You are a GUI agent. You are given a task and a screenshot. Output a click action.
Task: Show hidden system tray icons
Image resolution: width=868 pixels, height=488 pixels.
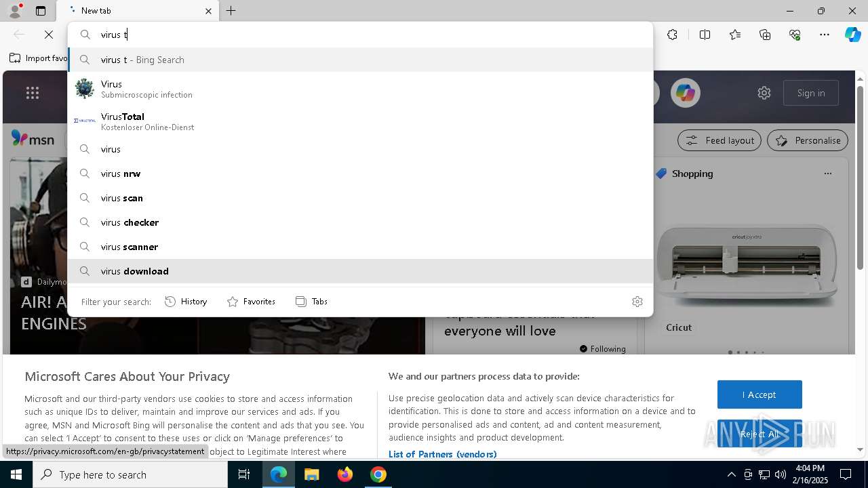[x=731, y=474]
